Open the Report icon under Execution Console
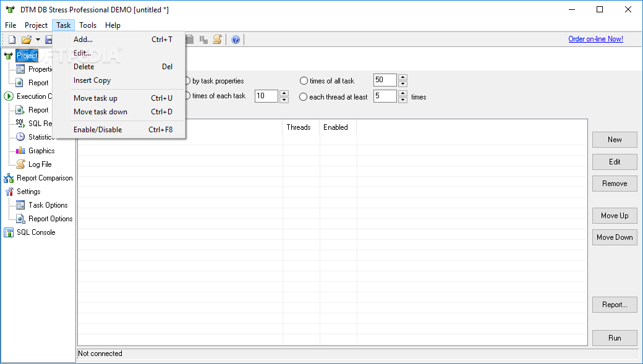The height and width of the screenshot is (364, 643). pos(20,110)
